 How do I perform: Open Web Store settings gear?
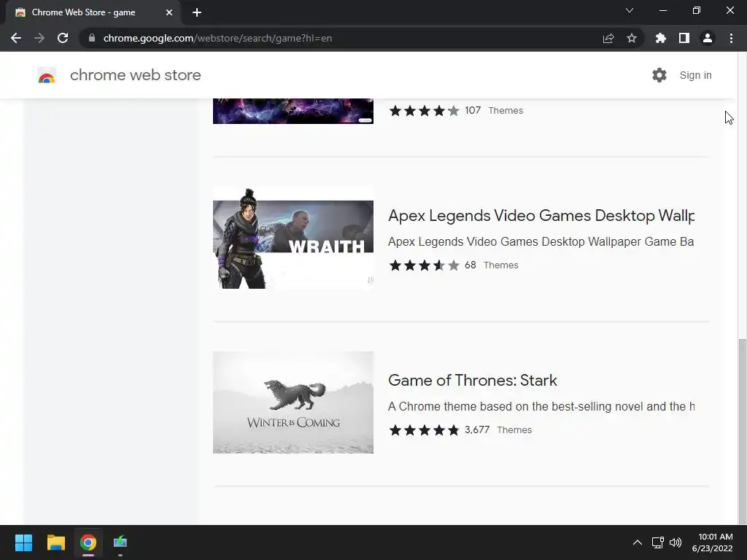pos(659,75)
